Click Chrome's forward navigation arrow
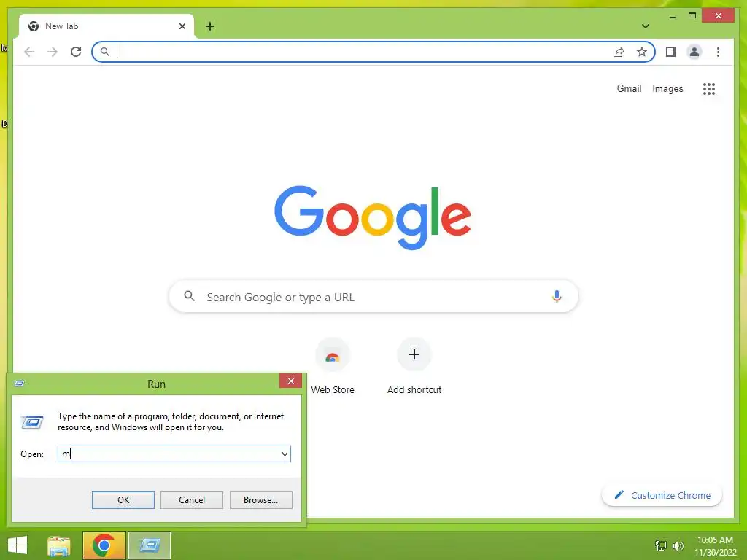Viewport: 747px width, 560px height. 53,52
